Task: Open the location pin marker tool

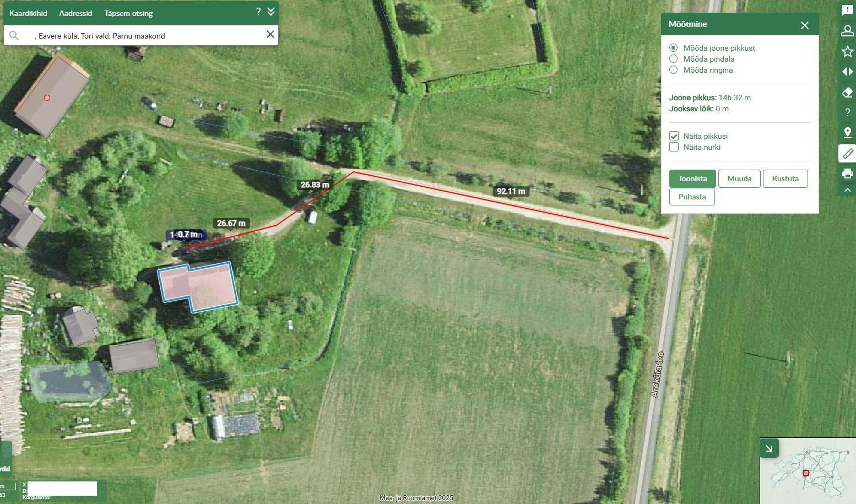Action: (847, 133)
